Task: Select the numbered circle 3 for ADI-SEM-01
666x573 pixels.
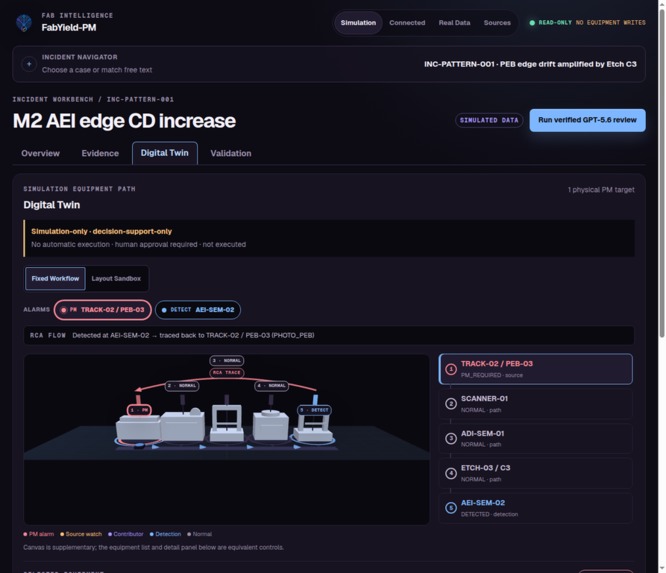Action: 451,438
